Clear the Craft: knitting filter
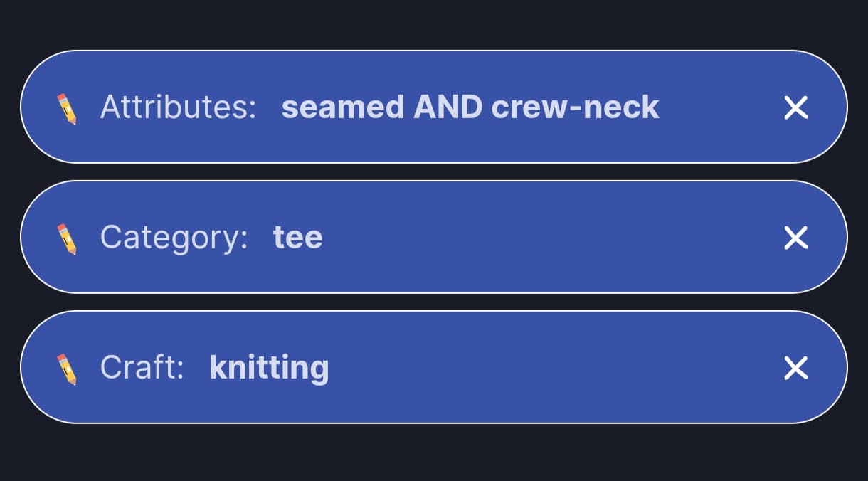The image size is (868, 481). click(795, 369)
